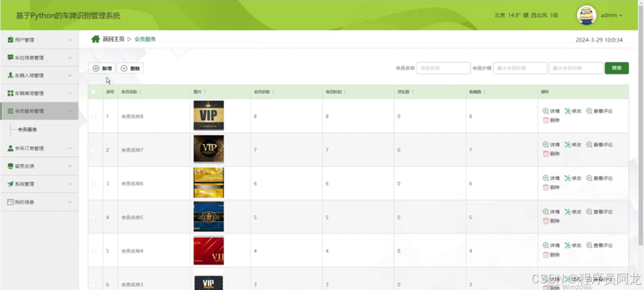Viewport: 644px width, 290px height.
Task: Click the 车辆离场管理 grid icon
Action: pyautogui.click(x=10, y=93)
